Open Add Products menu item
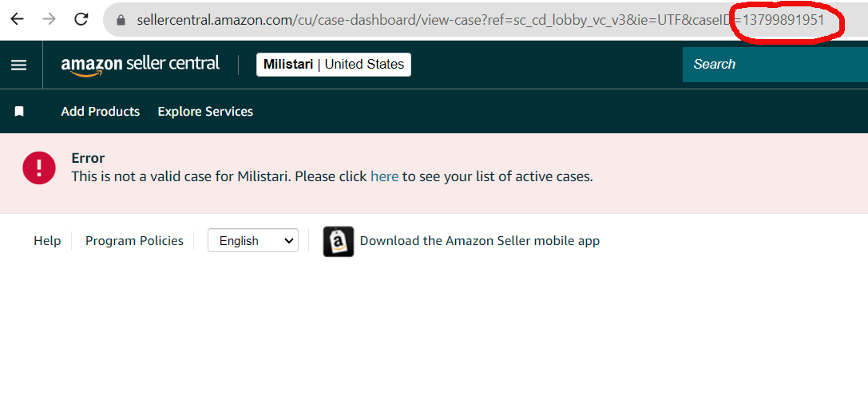 click(x=100, y=112)
